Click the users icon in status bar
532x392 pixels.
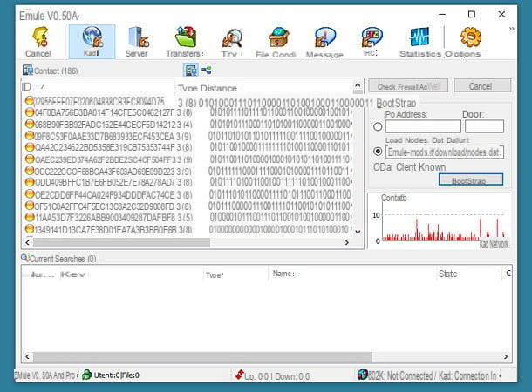coord(87,375)
